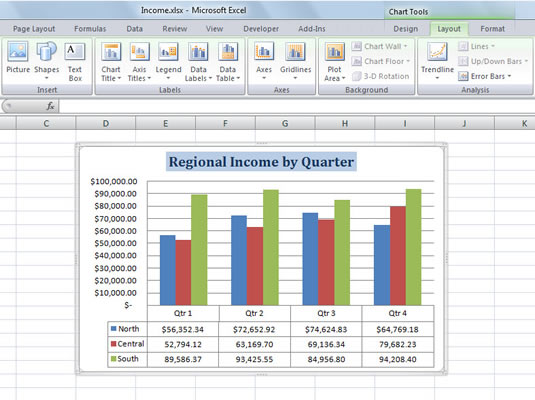
Task: Open the Shapes gallery icon
Action: pyautogui.click(x=46, y=52)
